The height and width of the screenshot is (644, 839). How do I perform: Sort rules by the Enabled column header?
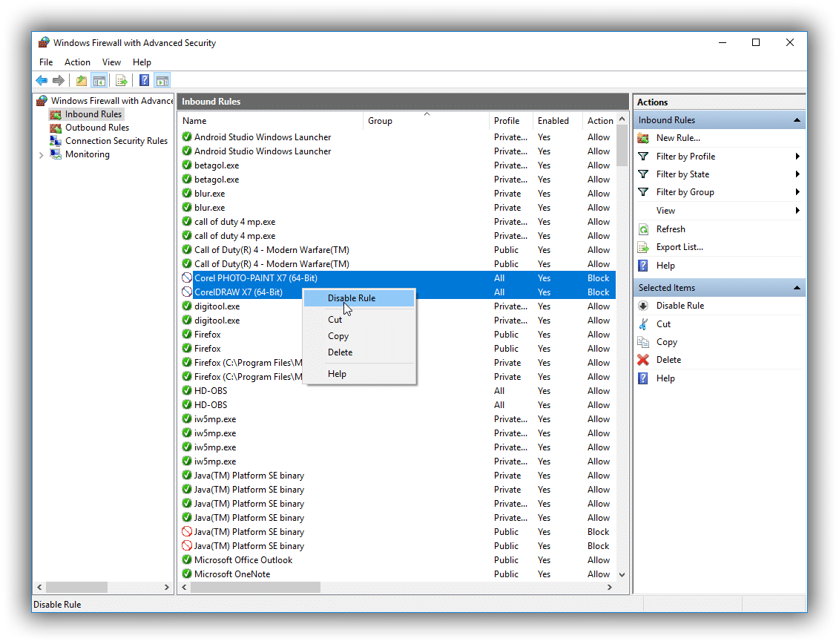click(x=558, y=121)
